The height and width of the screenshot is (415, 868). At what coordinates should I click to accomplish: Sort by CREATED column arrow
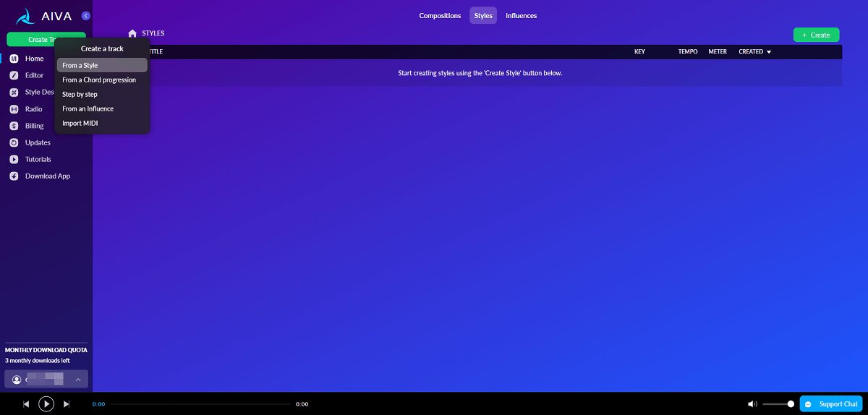tap(769, 52)
